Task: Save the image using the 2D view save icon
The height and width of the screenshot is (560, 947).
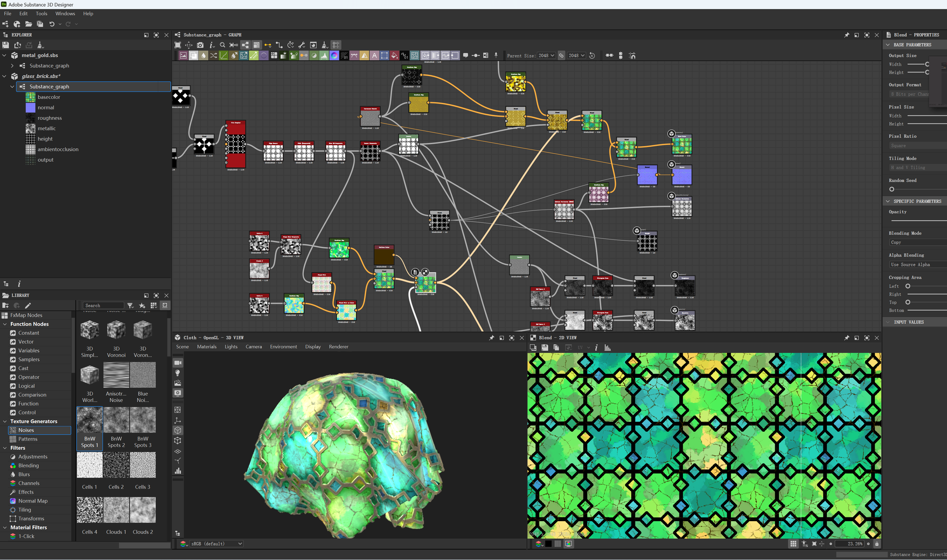Action: 545,347
